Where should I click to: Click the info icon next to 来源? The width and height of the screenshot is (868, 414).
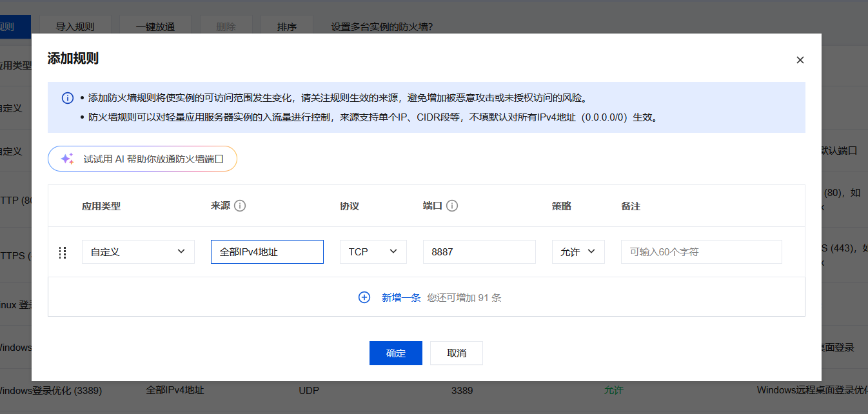pyautogui.click(x=240, y=206)
